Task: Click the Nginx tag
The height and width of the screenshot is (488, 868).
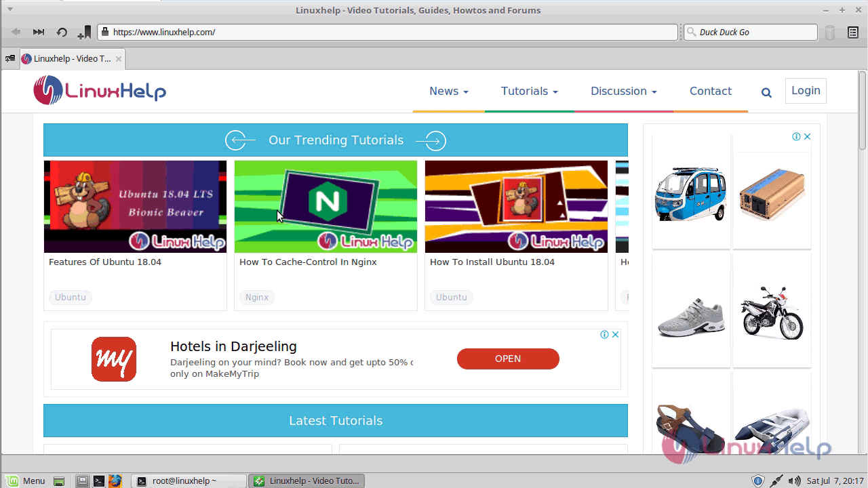Action: pyautogui.click(x=257, y=297)
